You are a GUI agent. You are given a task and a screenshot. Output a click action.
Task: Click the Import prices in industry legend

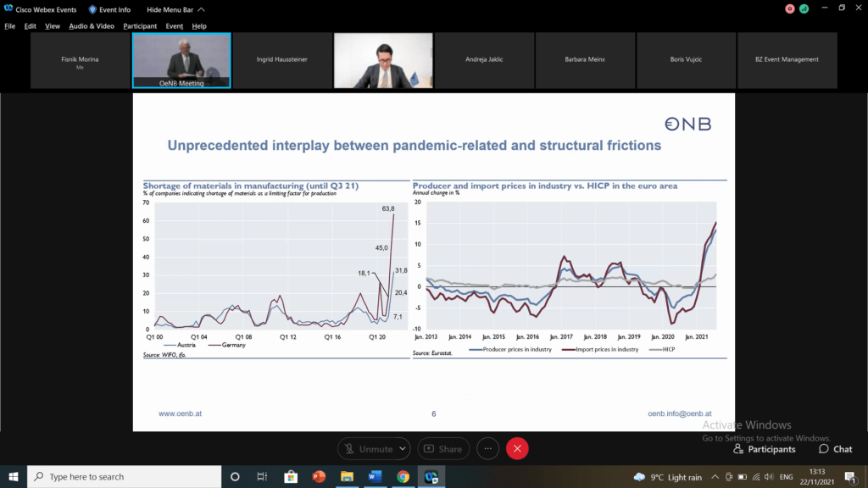(600, 350)
